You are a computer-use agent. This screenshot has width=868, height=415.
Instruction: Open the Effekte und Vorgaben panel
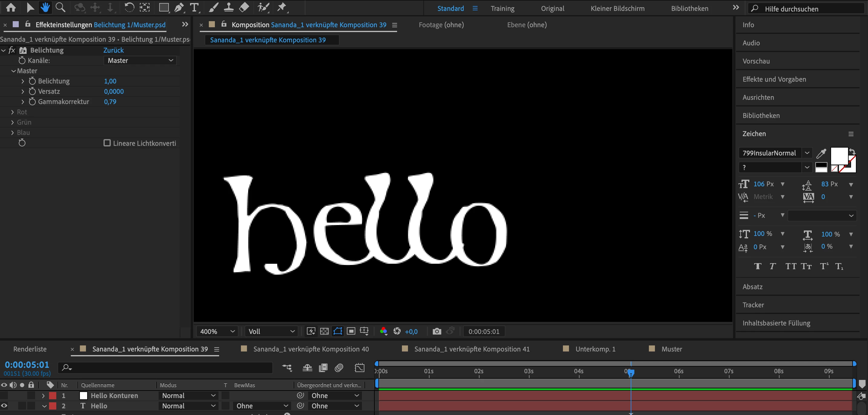tap(774, 79)
